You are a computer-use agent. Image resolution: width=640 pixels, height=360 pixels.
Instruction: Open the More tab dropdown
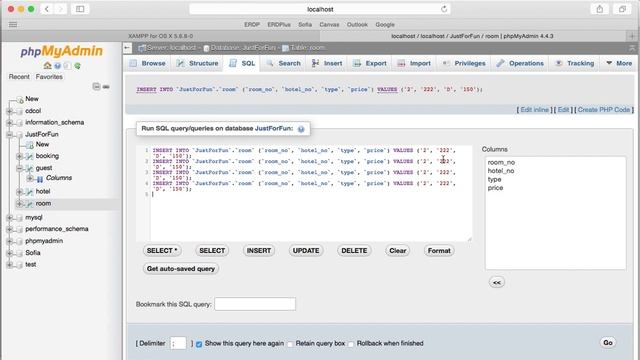coord(619,63)
